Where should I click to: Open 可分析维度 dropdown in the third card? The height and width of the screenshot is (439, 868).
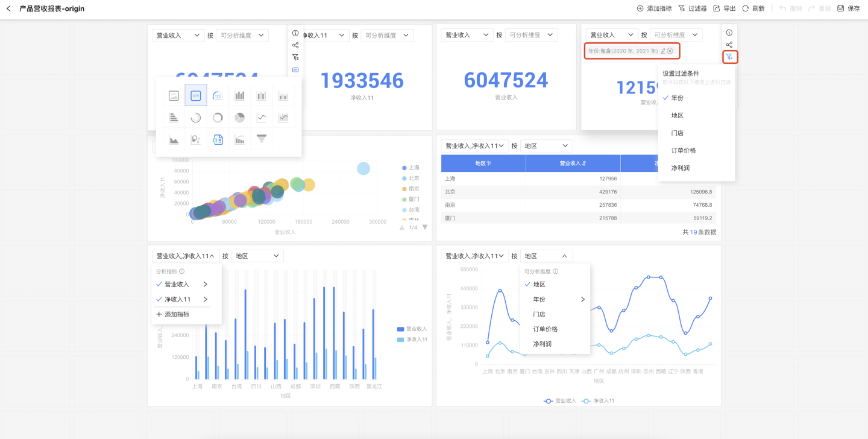(x=531, y=36)
